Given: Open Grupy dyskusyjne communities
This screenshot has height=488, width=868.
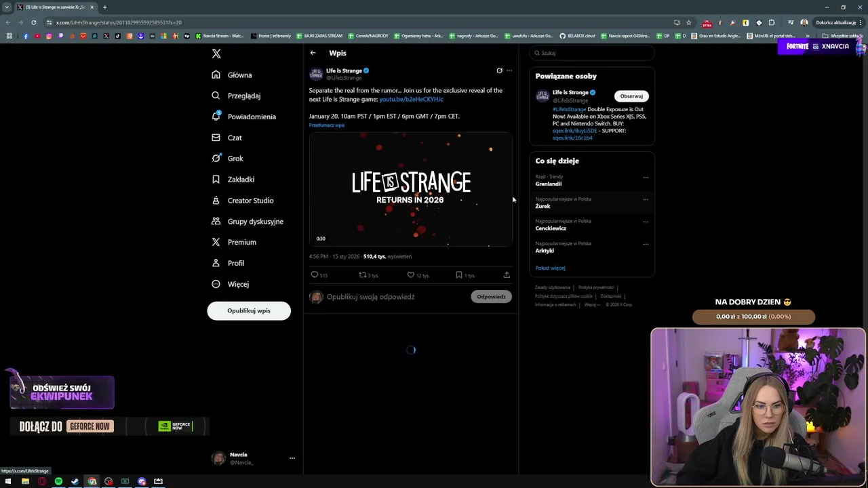Looking at the screenshot, I should [x=248, y=222].
